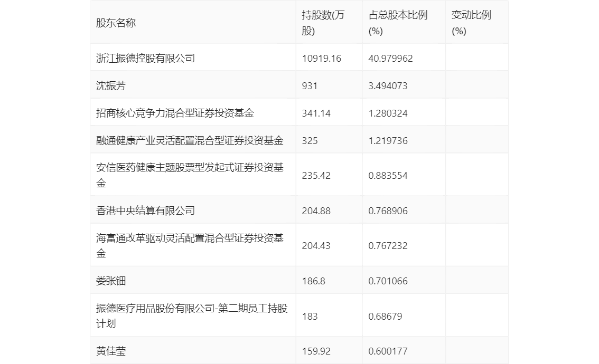The height and width of the screenshot is (364, 599).
Task: Click holding value 204.88
Action: point(316,211)
